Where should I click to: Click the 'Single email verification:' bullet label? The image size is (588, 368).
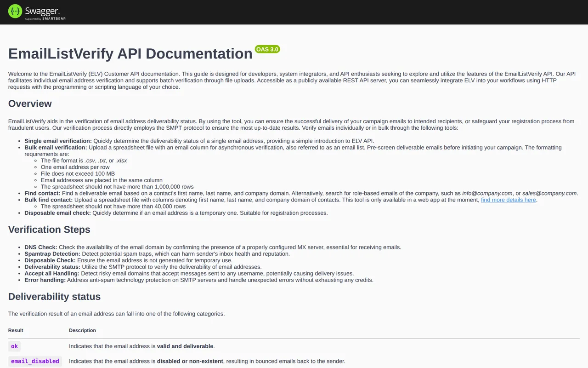pyautogui.click(x=58, y=141)
